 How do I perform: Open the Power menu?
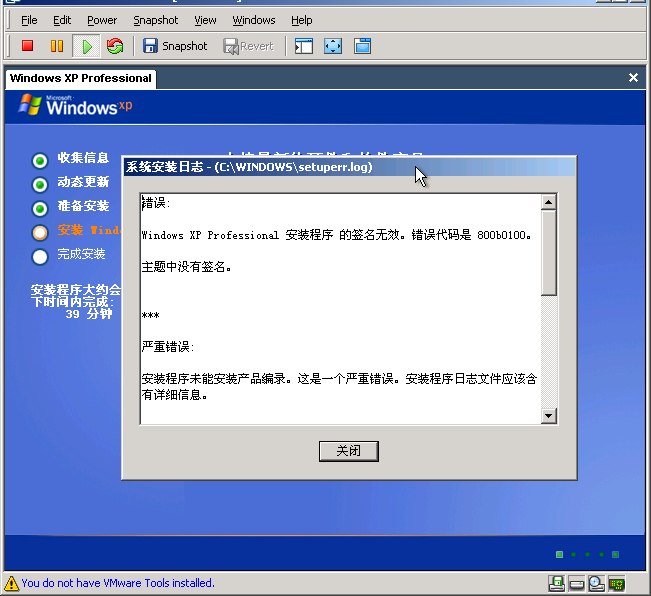click(102, 20)
